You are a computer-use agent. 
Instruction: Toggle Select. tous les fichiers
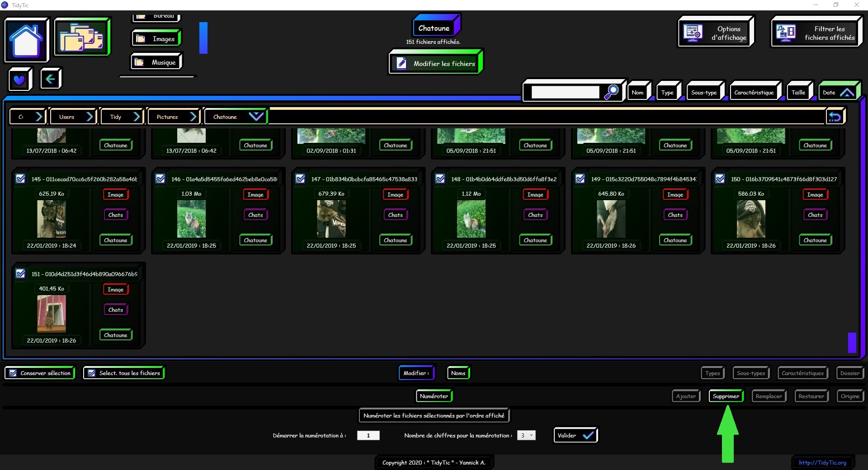tap(92, 373)
